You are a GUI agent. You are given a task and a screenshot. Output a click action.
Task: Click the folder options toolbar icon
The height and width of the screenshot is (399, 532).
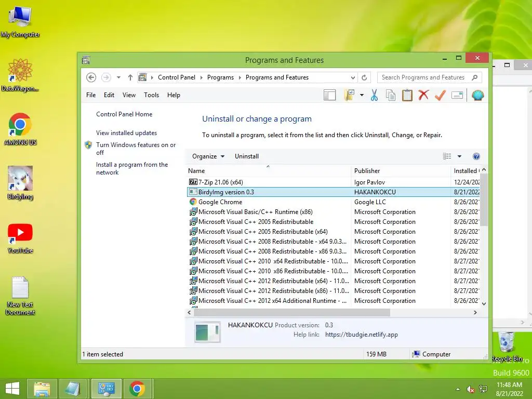(x=349, y=96)
